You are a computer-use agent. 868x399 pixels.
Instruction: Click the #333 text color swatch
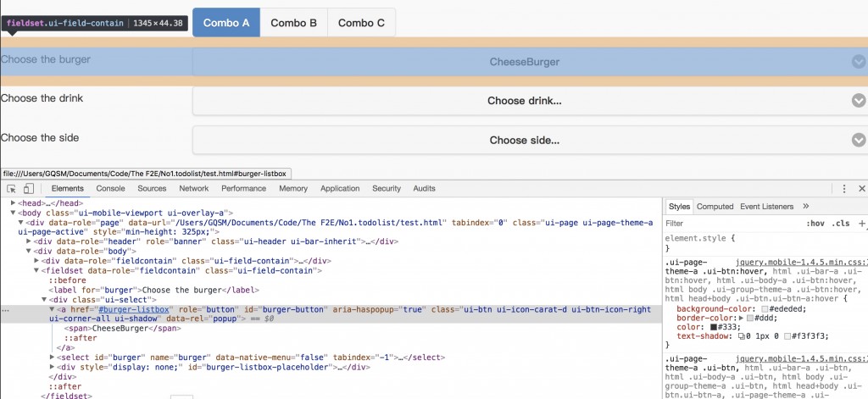pyautogui.click(x=714, y=327)
